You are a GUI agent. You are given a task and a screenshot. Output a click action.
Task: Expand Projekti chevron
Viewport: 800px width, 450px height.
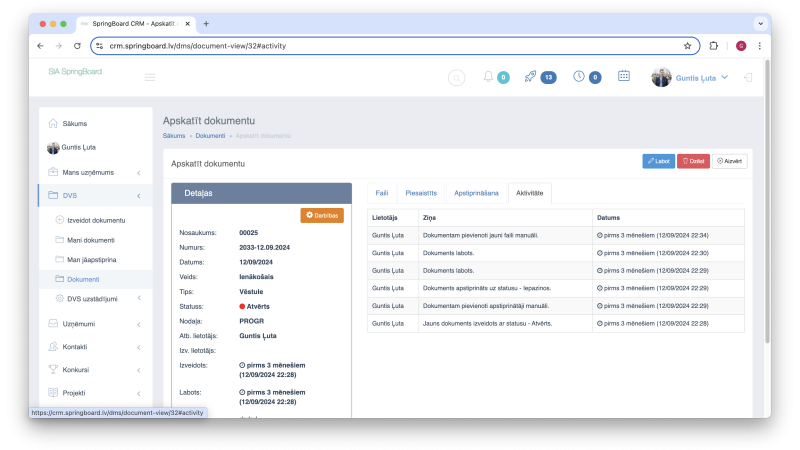coord(139,393)
